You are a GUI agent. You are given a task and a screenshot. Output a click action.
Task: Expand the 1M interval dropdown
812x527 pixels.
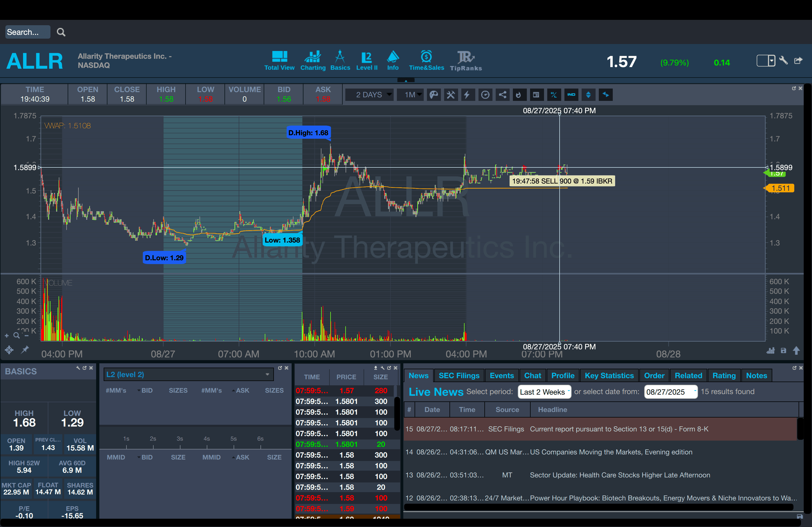click(411, 95)
